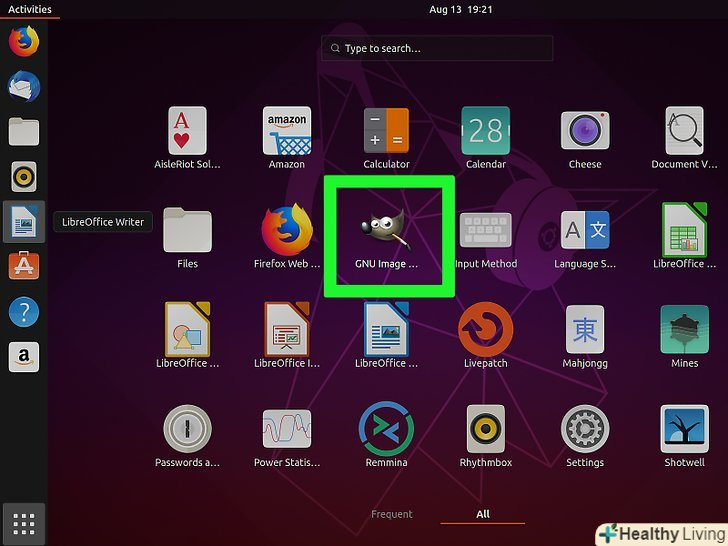728x546 pixels.
Task: Open Help from the dock
Action: tap(24, 312)
